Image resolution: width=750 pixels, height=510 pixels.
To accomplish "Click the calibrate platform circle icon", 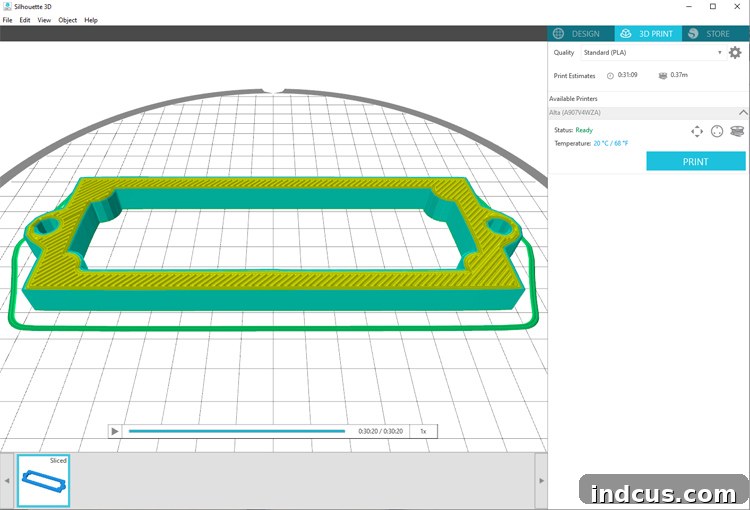I will (x=717, y=131).
